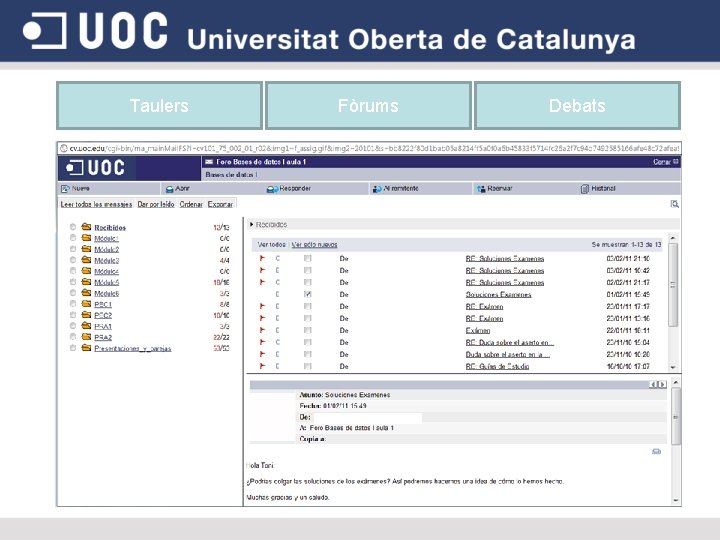This screenshot has height=540, width=720.
Task: Click the page icon in the address bar
Action: (63, 148)
